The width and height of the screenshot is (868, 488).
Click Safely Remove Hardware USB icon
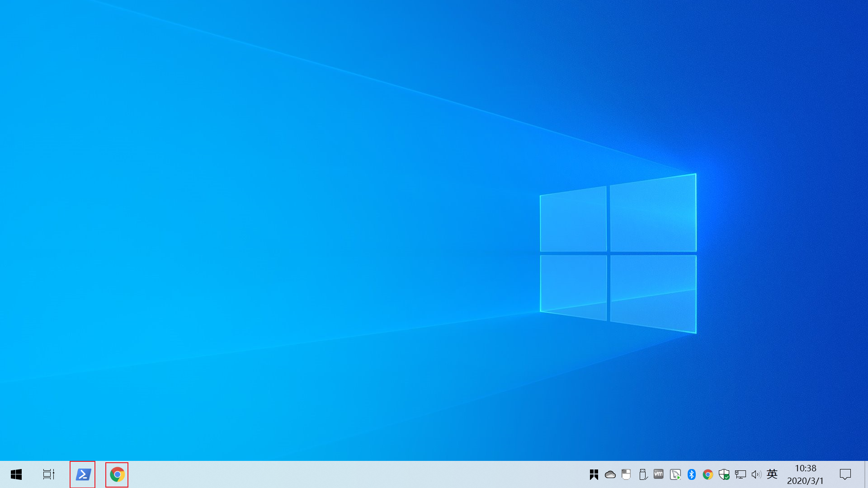coord(643,474)
